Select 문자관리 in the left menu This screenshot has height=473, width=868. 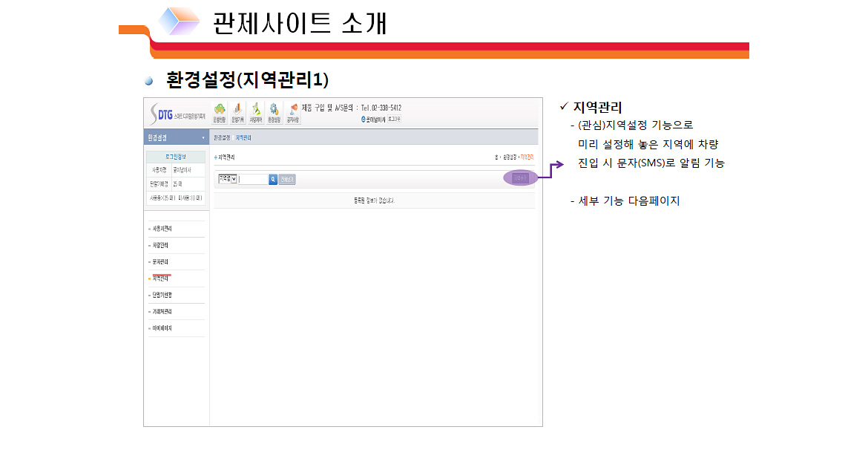click(x=160, y=262)
